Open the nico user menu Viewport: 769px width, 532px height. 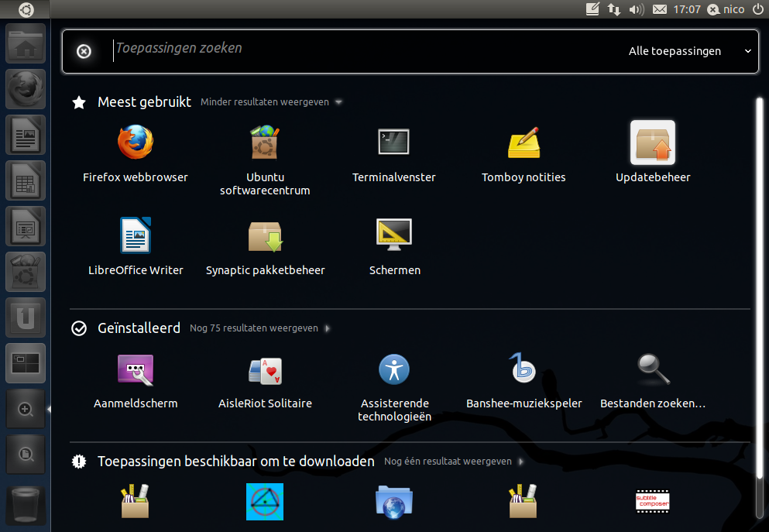pos(726,9)
